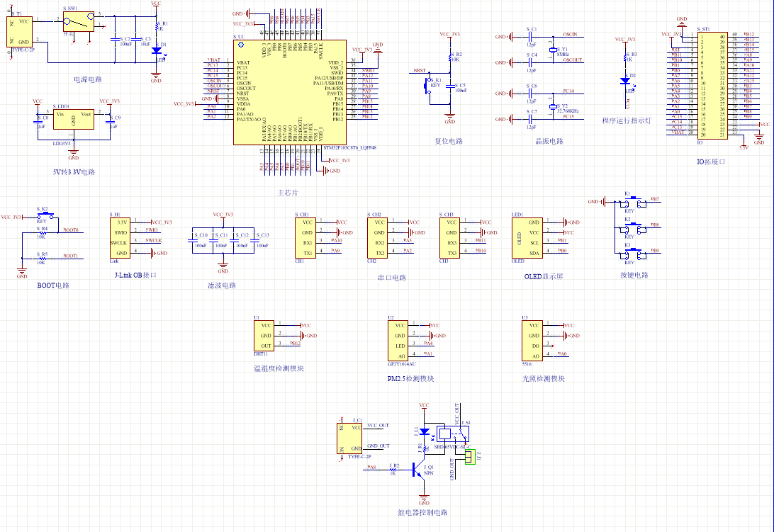This screenshot has height=532, width=774.
Task: Click the 程序运行指示灯 section title
Action: (x=627, y=120)
